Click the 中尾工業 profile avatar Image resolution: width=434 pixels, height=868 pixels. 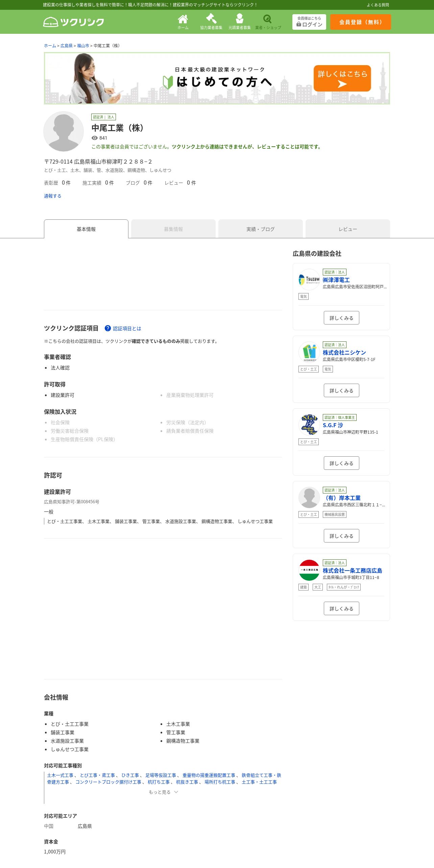tap(64, 131)
